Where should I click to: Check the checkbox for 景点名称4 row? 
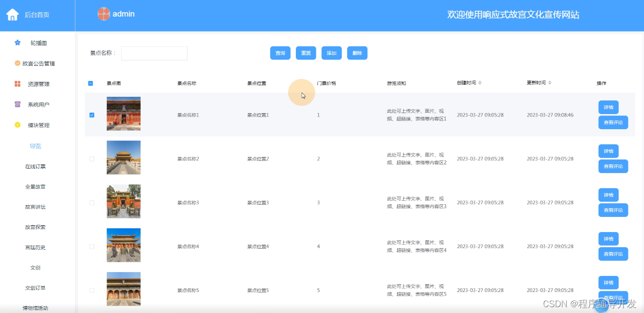click(92, 247)
